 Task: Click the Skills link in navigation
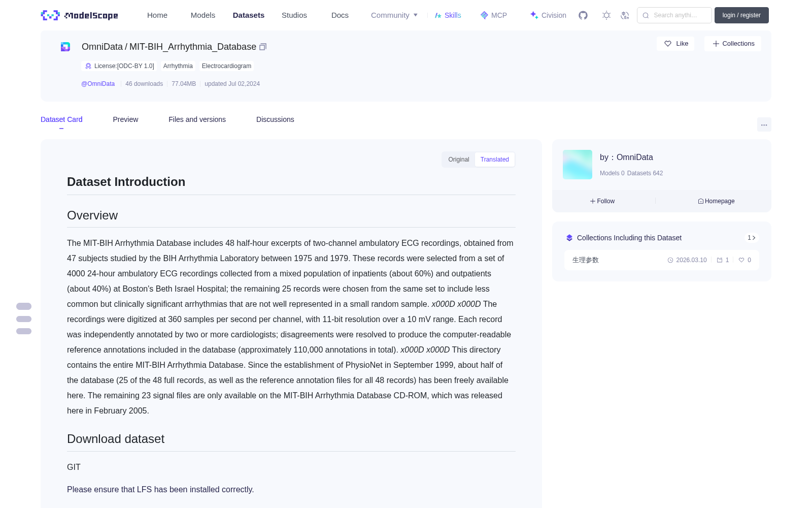point(448,15)
